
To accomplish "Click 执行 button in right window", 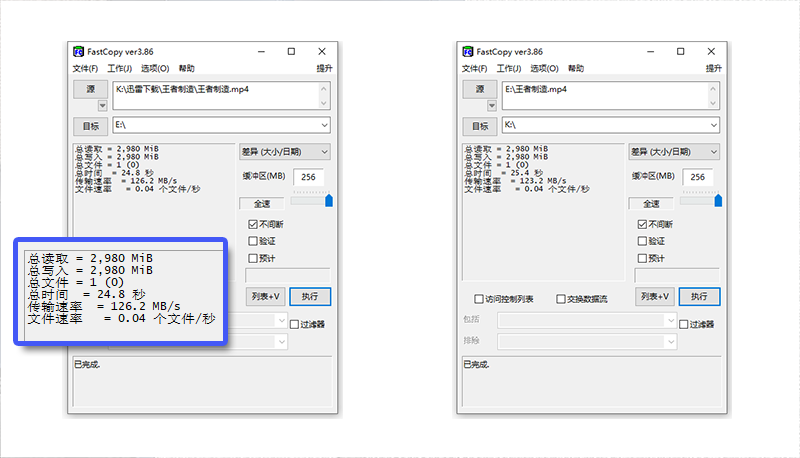I will coord(699,297).
